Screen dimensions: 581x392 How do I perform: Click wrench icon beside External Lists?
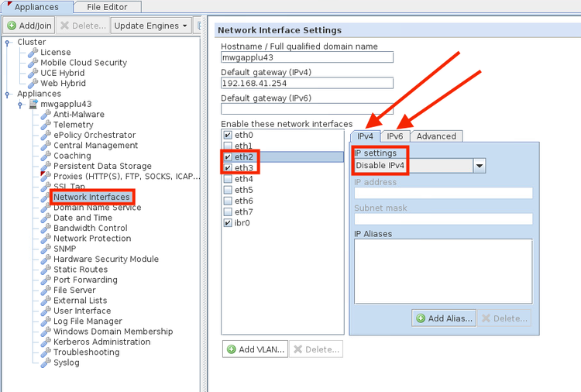(46, 301)
